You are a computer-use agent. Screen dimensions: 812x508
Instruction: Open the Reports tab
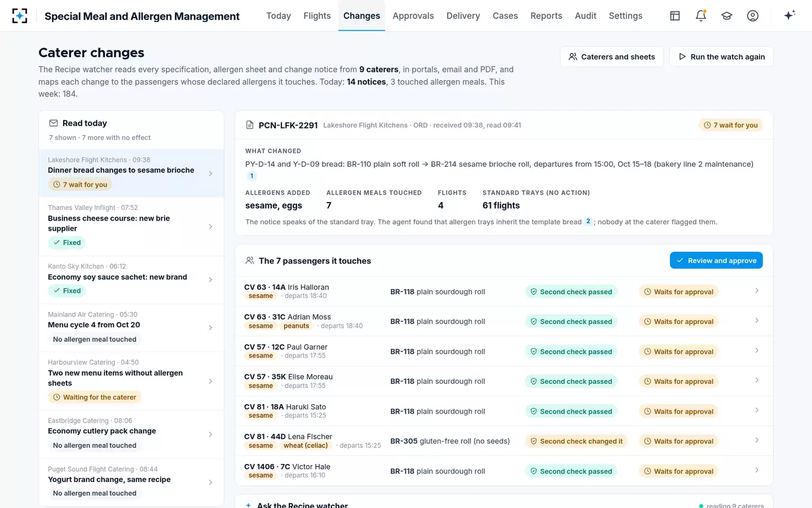click(x=546, y=16)
